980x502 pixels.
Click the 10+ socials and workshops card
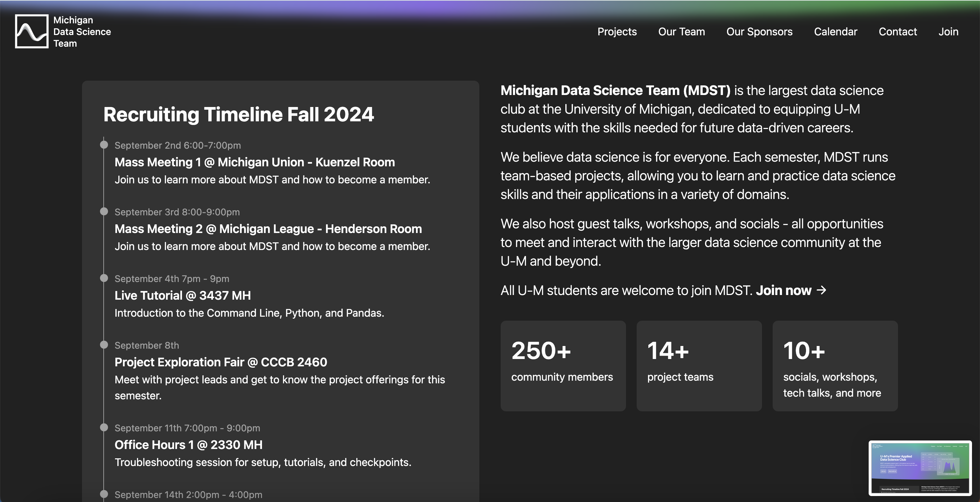coord(835,365)
